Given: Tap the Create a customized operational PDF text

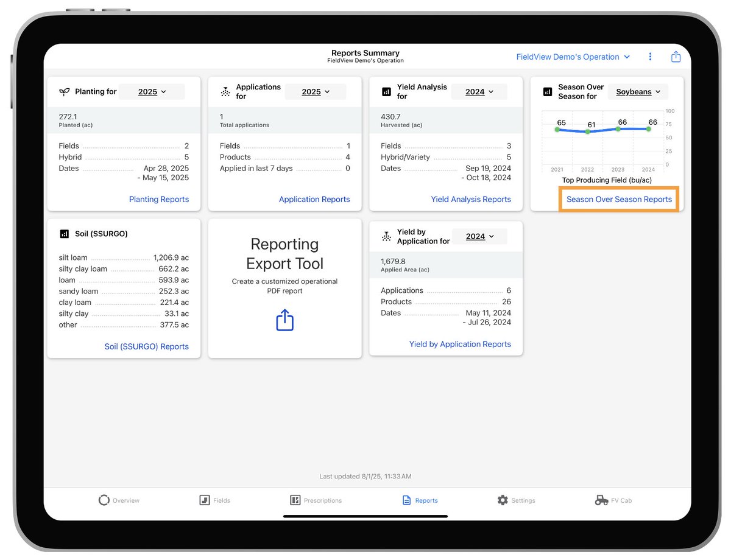Looking at the screenshot, I should (285, 286).
